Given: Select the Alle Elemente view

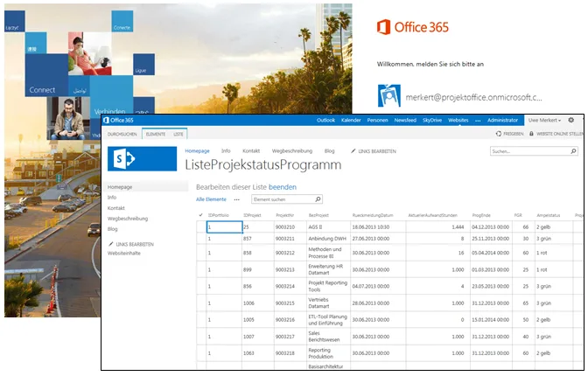Looking at the screenshot, I should (x=211, y=199).
